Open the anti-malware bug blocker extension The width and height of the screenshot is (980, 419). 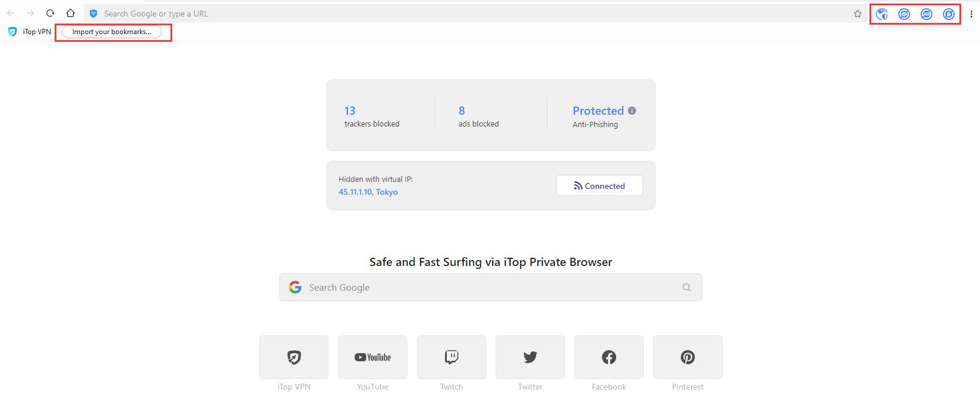pos(949,14)
